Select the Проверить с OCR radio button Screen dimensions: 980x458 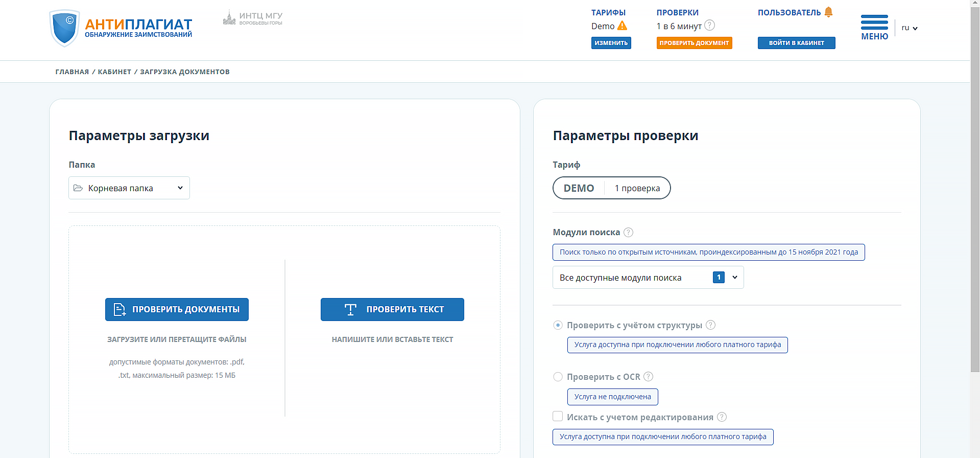click(558, 377)
